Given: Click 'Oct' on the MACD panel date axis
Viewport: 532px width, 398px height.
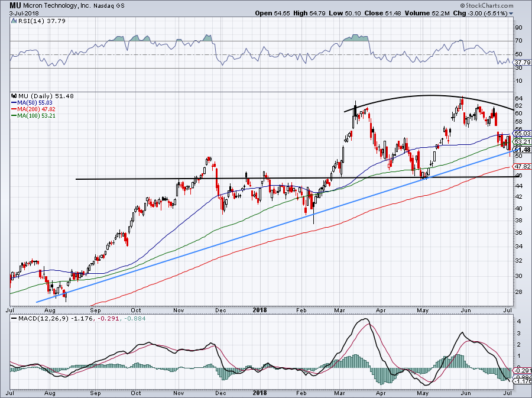Looking at the screenshot, I should tap(136, 393).
